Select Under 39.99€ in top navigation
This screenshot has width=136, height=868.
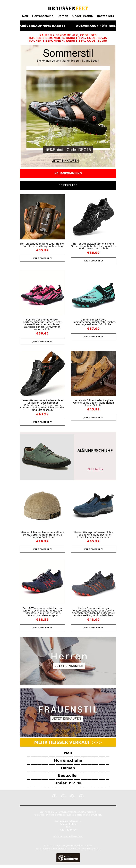point(83,16)
